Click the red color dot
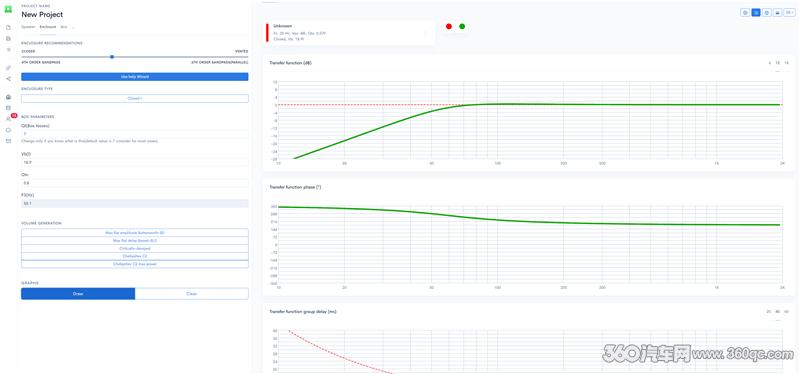The height and width of the screenshot is (374, 800). (449, 27)
